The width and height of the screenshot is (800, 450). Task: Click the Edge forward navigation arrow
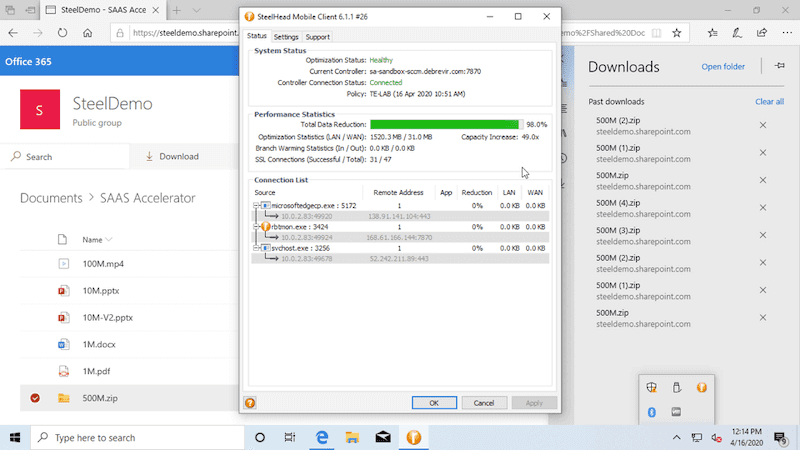[38, 33]
